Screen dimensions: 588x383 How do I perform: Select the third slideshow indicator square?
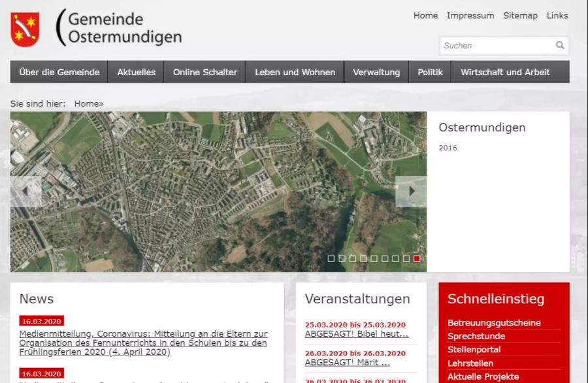coord(353,258)
